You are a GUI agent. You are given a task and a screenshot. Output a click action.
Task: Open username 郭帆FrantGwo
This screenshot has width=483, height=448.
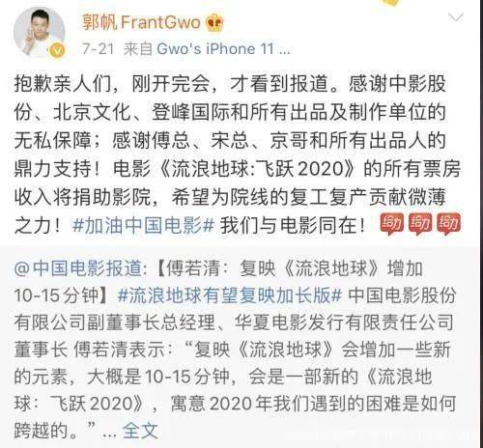click(141, 22)
